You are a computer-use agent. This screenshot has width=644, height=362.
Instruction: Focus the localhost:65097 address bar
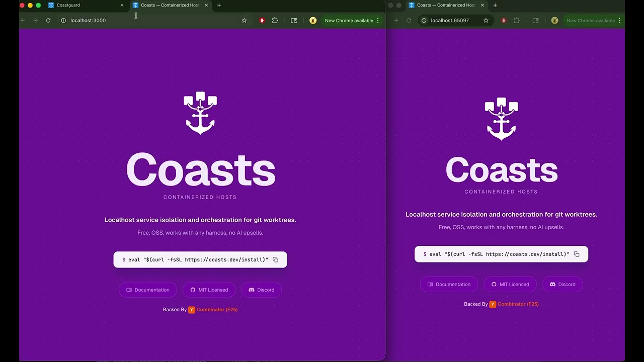point(456,21)
